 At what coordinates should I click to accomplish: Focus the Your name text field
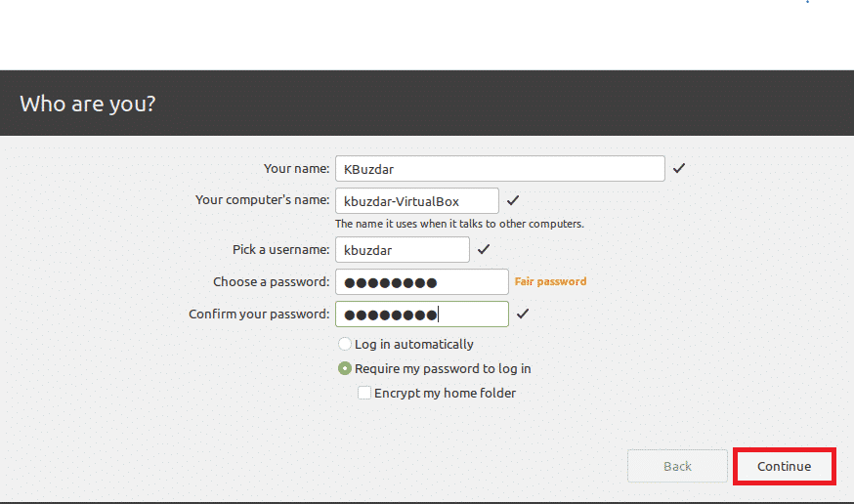499,169
